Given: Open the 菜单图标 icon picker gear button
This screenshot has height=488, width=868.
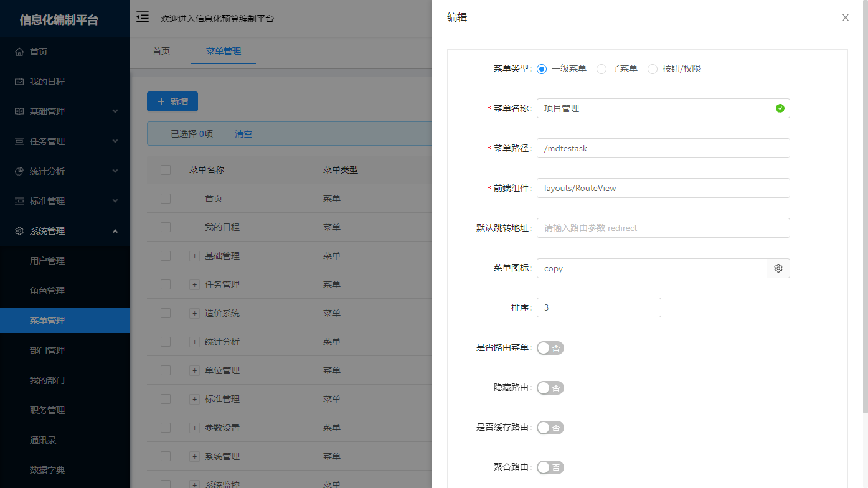Looking at the screenshot, I should [778, 268].
